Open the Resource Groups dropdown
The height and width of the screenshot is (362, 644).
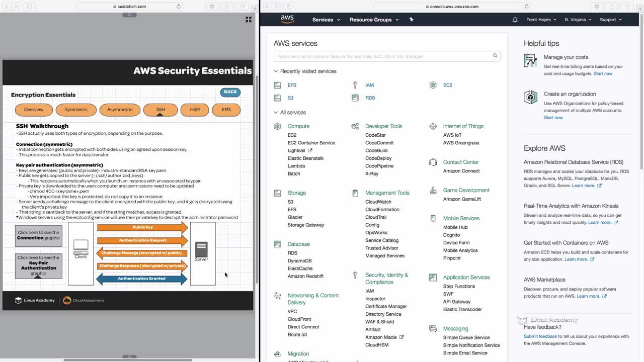[374, 20]
